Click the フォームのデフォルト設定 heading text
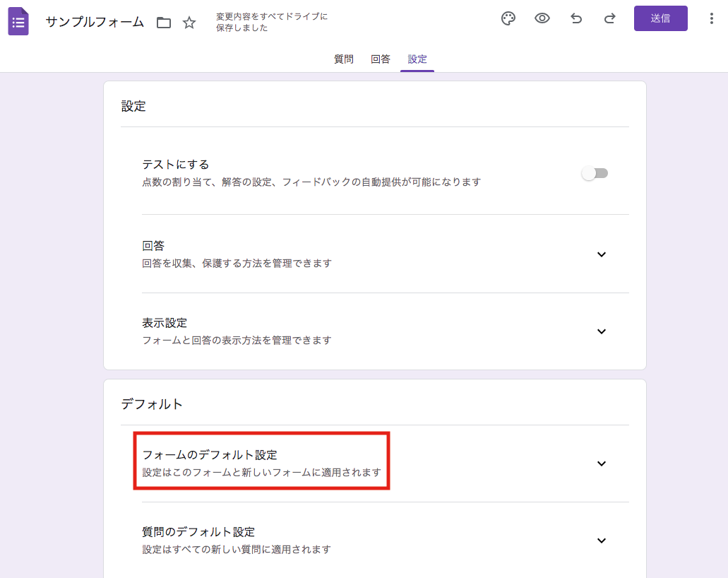 click(210, 455)
